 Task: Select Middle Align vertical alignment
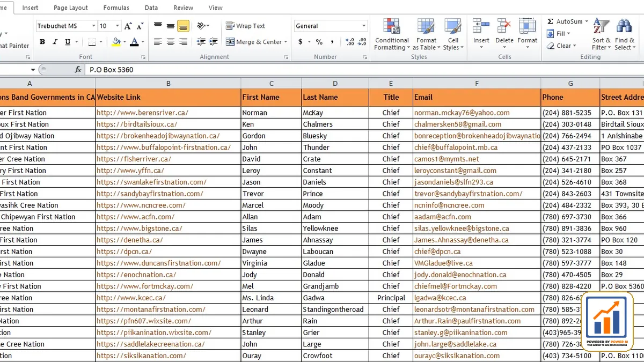[171, 26]
